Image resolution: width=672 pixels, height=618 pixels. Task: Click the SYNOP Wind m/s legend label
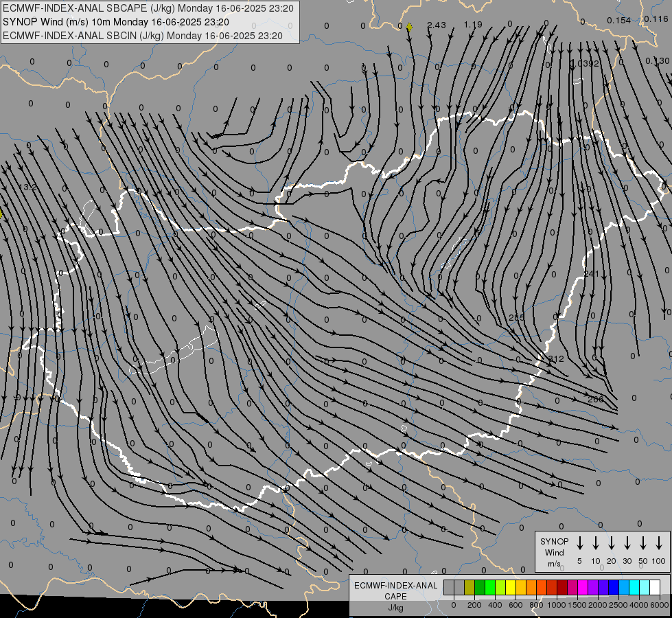coord(554,552)
